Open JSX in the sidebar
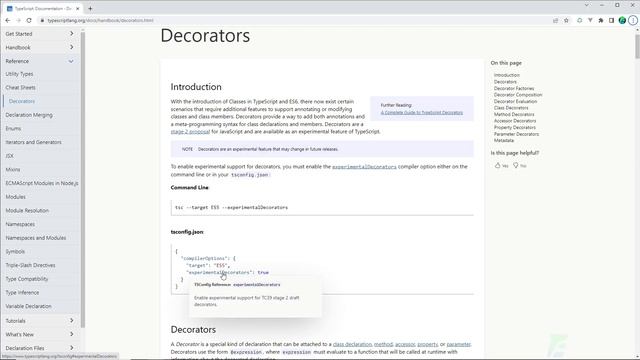640x360 pixels. (9, 156)
